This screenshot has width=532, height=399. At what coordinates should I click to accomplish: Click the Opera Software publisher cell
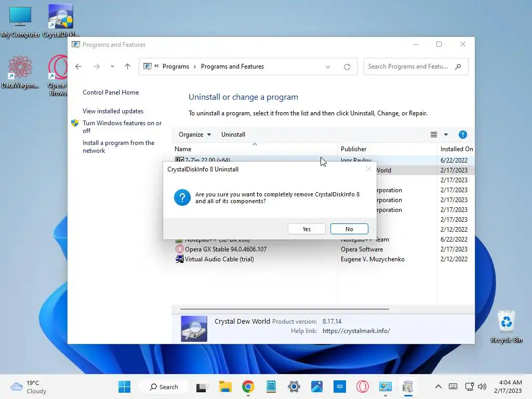pyautogui.click(x=362, y=249)
